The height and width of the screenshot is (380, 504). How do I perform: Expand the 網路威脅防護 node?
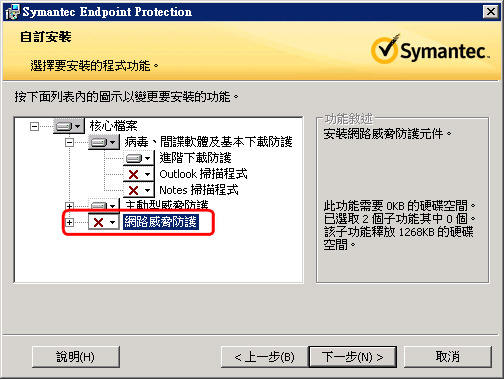[69, 222]
